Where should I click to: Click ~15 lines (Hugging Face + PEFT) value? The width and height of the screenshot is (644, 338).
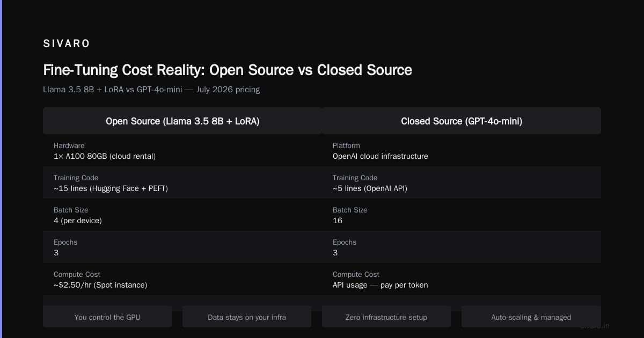tap(111, 189)
